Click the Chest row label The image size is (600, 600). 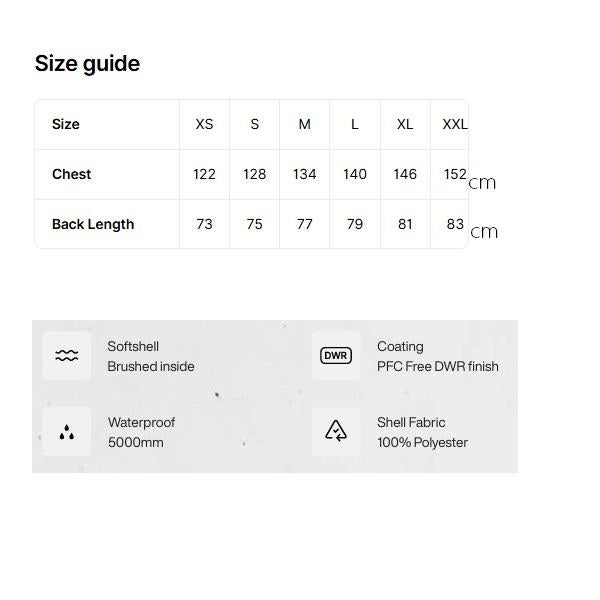click(x=72, y=174)
